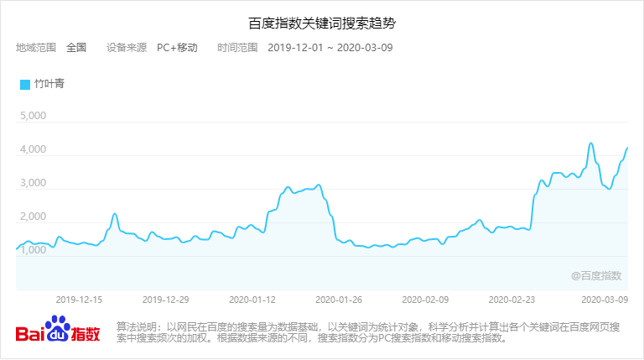
Task: Click the 5,000 y-axis label
Action: (34, 116)
